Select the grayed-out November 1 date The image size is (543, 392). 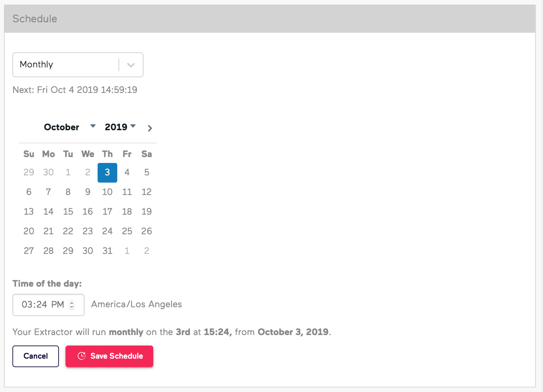[x=127, y=251]
